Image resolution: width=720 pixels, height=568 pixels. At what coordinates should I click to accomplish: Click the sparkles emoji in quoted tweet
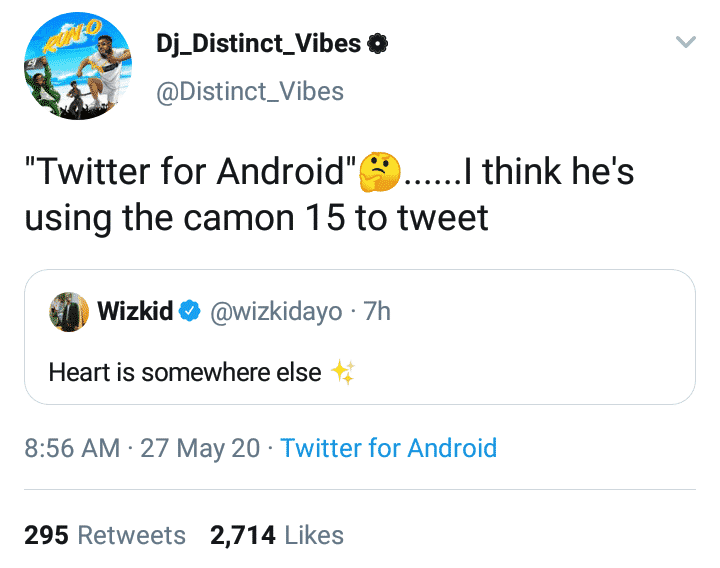pyautogui.click(x=343, y=373)
